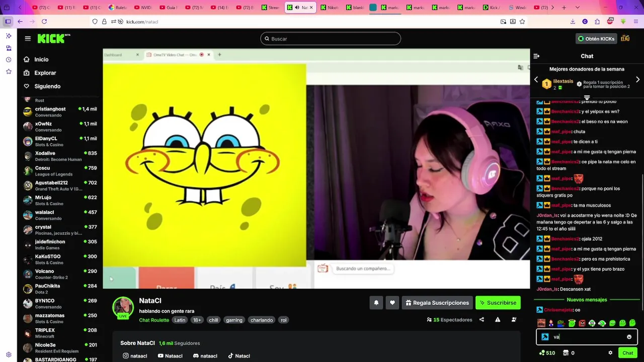Click the chat message input field
This screenshot has width=644, height=362.
coord(587,337)
